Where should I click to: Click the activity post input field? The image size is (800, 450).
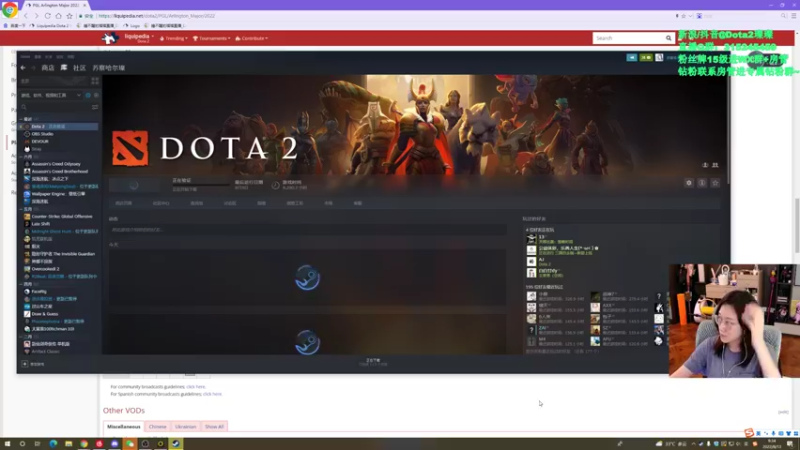click(308, 230)
